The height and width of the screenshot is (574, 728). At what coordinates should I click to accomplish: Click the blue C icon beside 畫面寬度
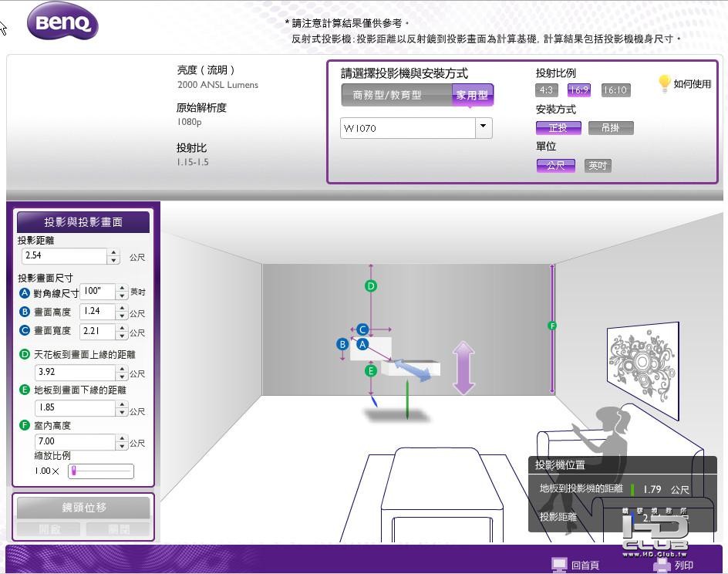click(25, 330)
